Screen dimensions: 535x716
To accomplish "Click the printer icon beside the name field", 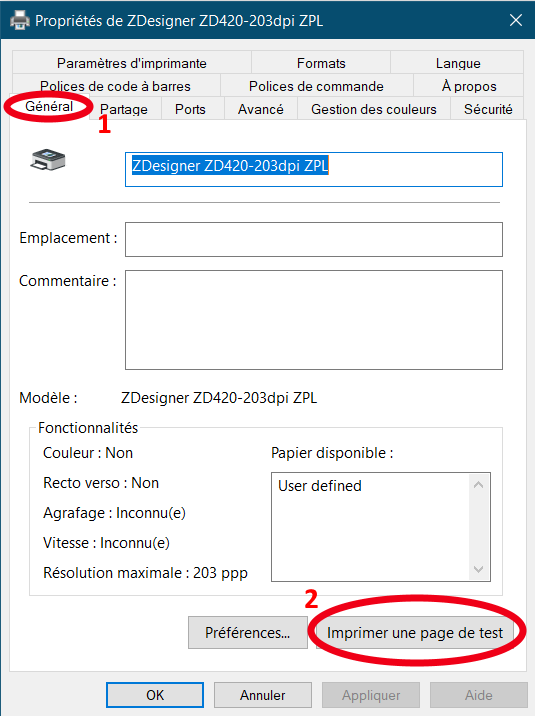I will pos(48,160).
